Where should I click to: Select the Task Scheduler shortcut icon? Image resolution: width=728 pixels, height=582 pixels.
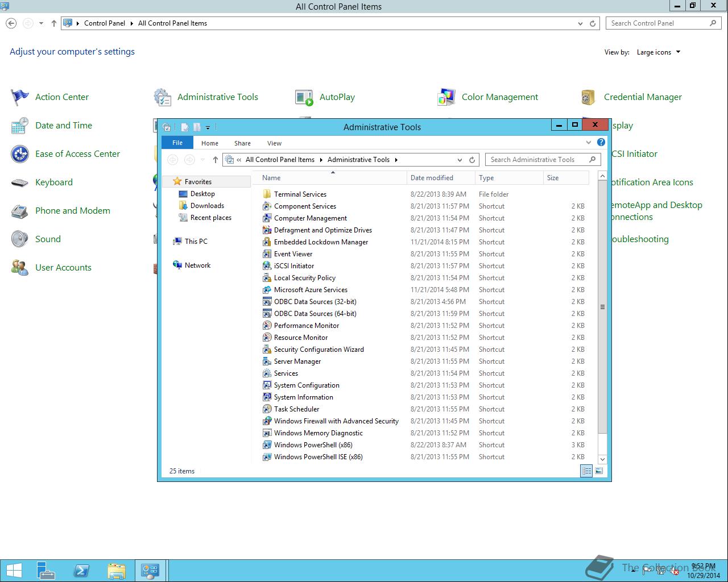coord(267,409)
